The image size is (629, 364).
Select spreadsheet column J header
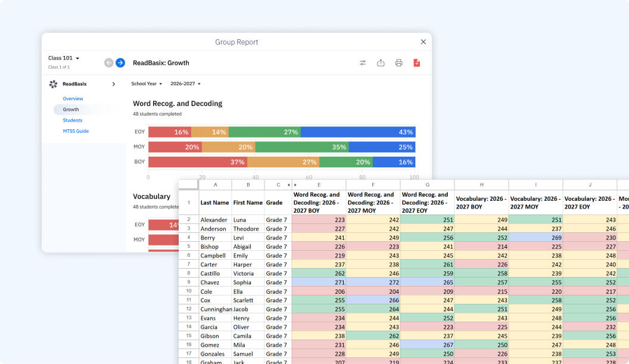pos(590,185)
